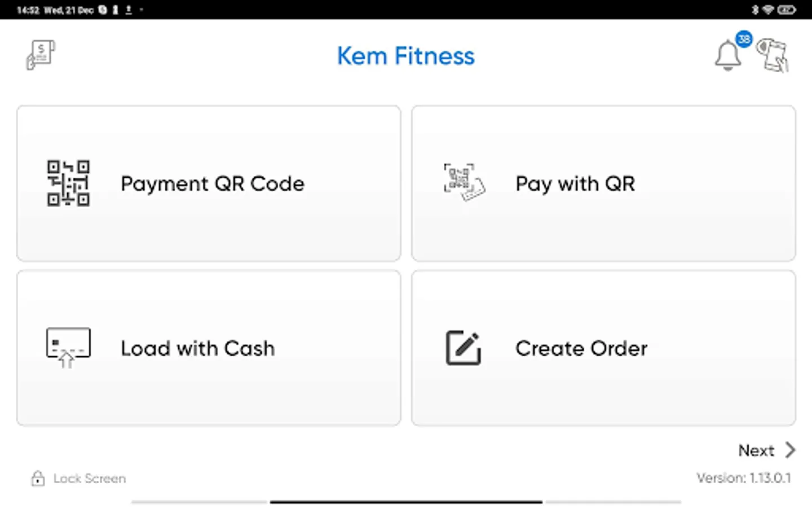Click the padlock icon beside Lock Screen
This screenshot has height=508, width=812.
click(x=38, y=478)
